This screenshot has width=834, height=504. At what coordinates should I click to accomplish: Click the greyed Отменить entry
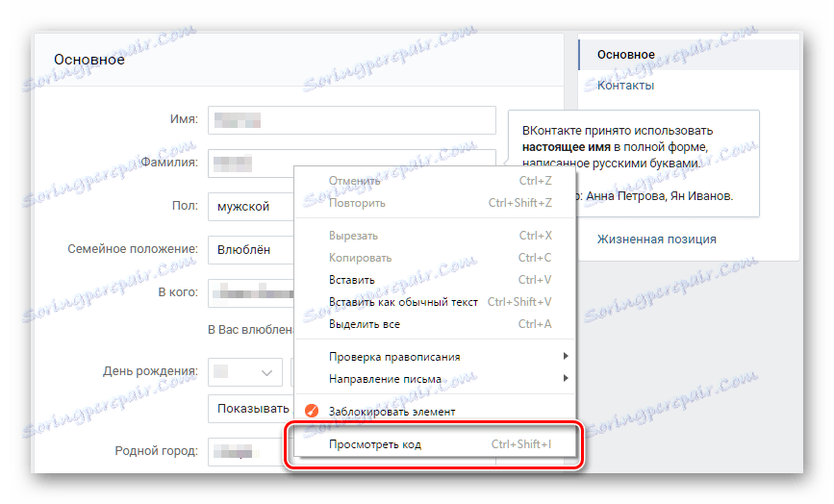435,181
